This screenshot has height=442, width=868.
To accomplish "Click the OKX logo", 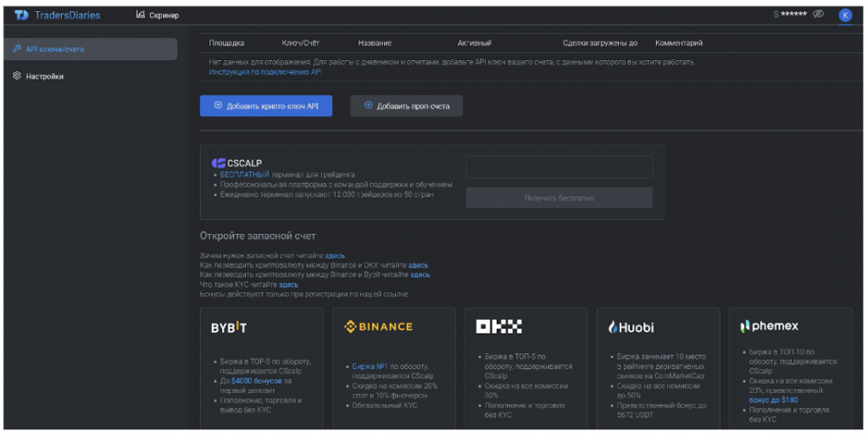I will click(x=498, y=326).
